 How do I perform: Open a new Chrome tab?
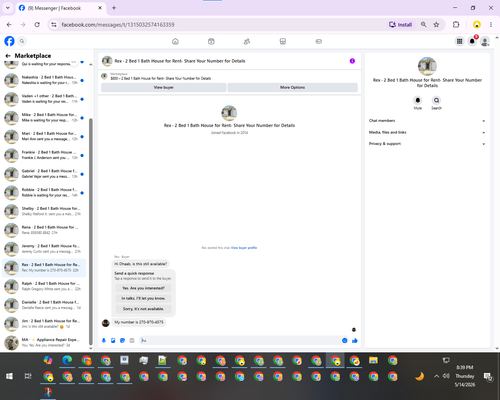point(114,8)
